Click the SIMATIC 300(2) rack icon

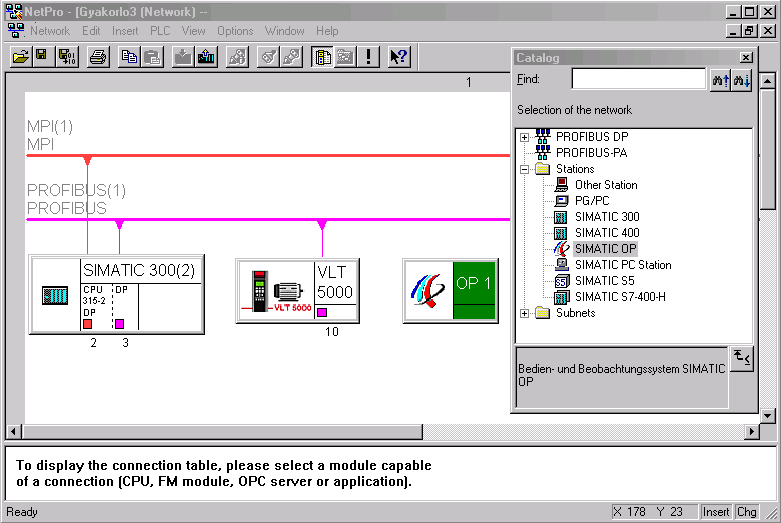[55, 295]
